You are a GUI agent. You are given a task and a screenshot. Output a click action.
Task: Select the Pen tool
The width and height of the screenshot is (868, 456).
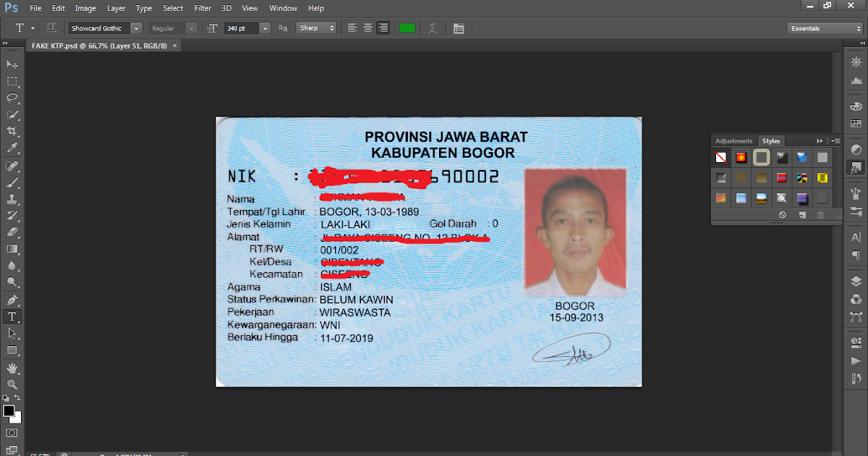12,300
